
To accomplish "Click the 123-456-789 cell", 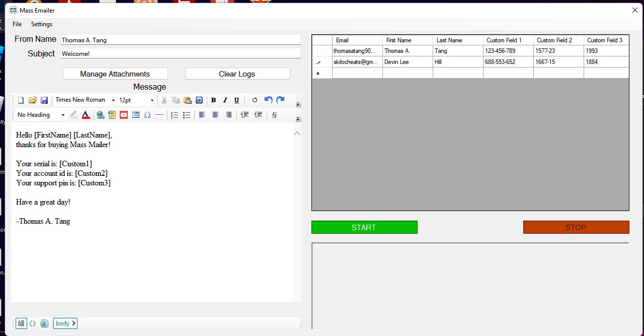I will click(508, 51).
